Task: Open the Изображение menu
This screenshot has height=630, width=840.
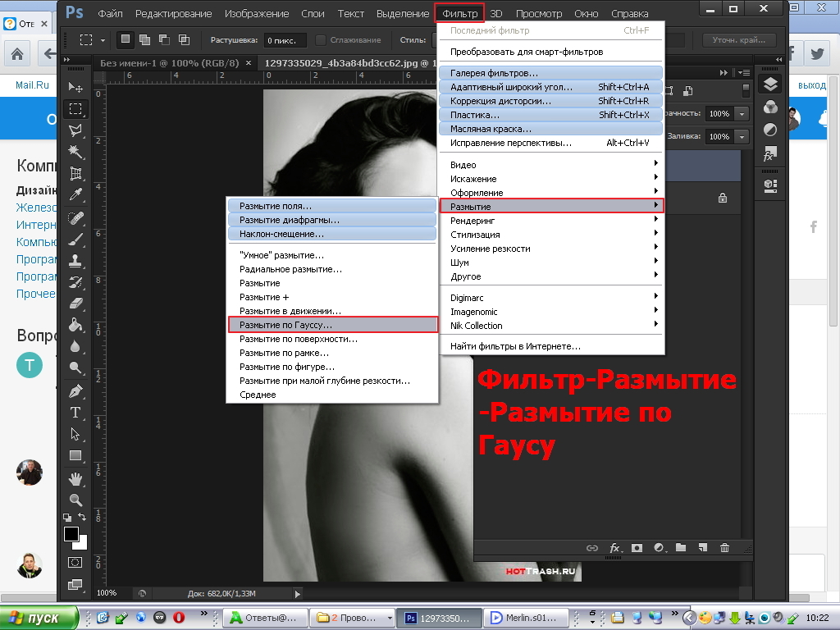Action: (257, 13)
